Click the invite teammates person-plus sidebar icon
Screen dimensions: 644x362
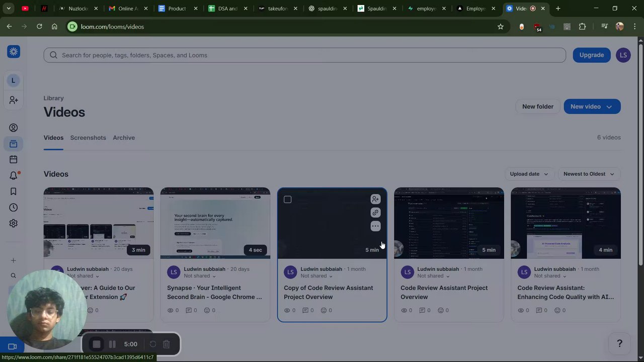(x=14, y=101)
